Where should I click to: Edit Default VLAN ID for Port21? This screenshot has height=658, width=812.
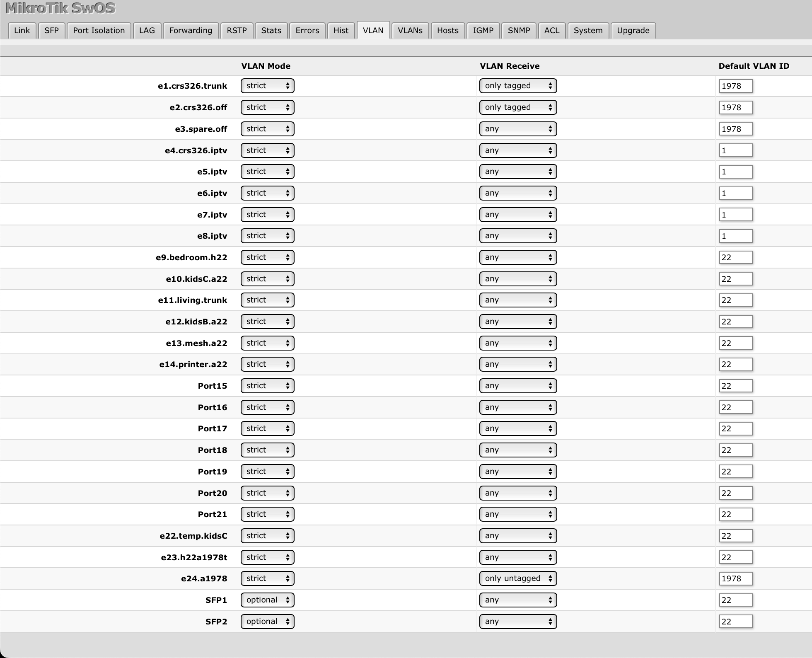(x=735, y=514)
